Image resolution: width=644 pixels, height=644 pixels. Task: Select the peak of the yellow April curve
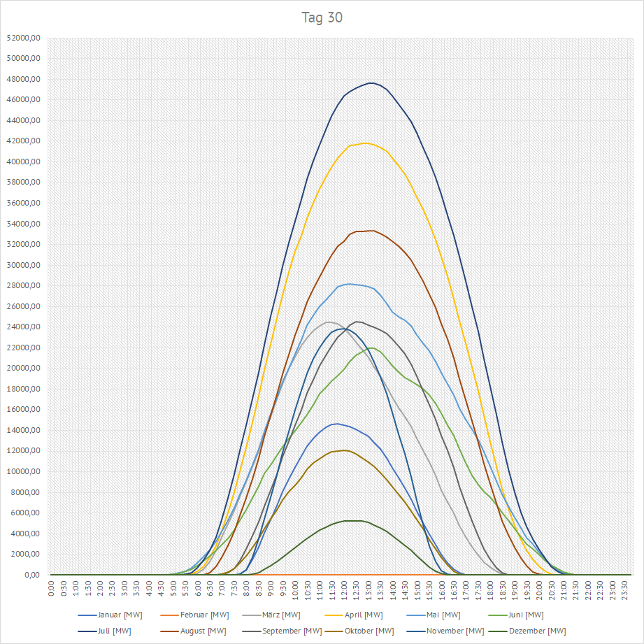point(364,143)
